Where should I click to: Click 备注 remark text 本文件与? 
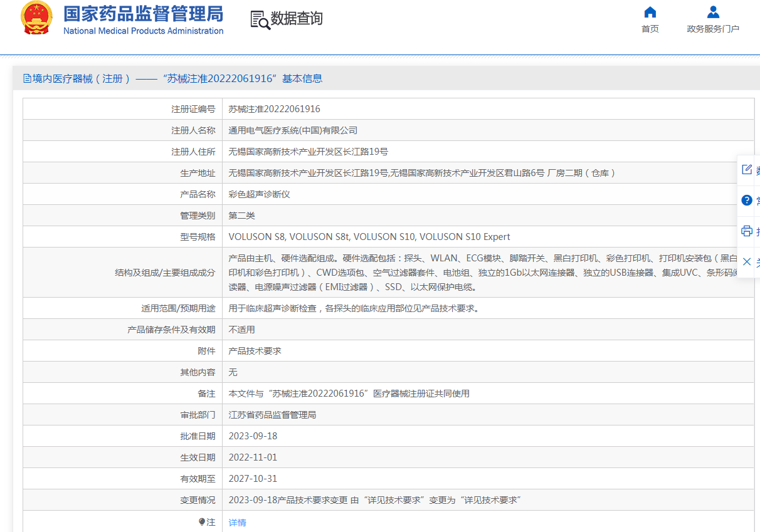tap(349, 394)
